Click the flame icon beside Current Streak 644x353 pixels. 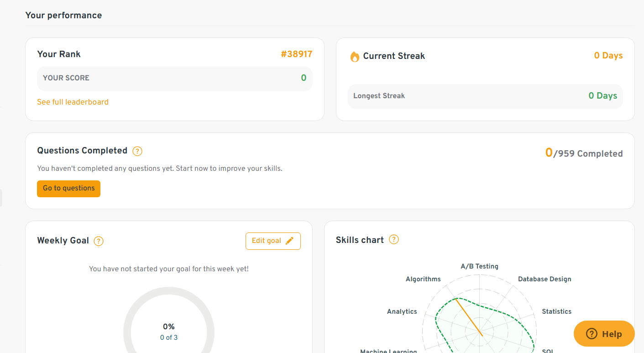click(x=355, y=57)
